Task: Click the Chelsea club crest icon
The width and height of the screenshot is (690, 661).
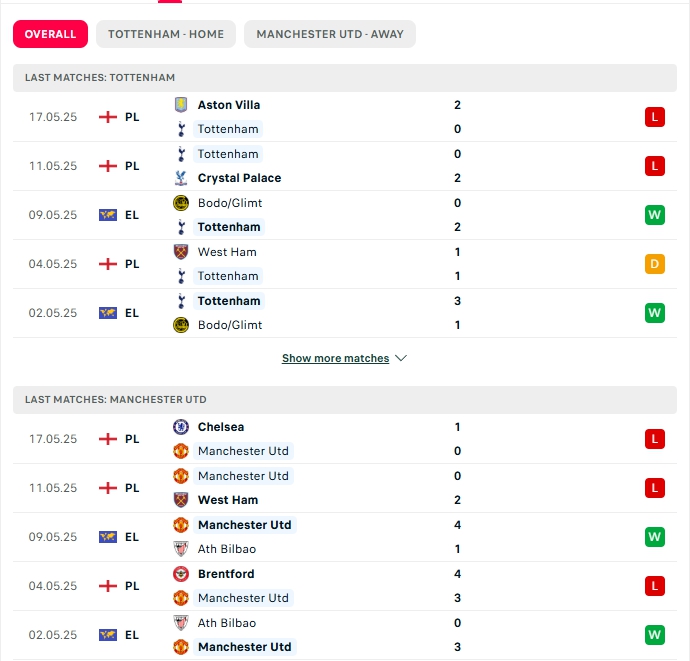Action: pos(181,427)
